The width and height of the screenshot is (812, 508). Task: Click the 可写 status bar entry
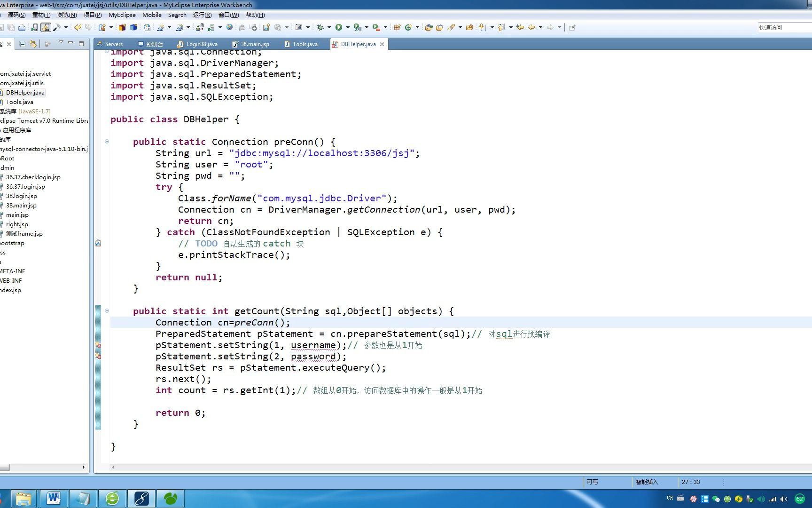(x=592, y=482)
